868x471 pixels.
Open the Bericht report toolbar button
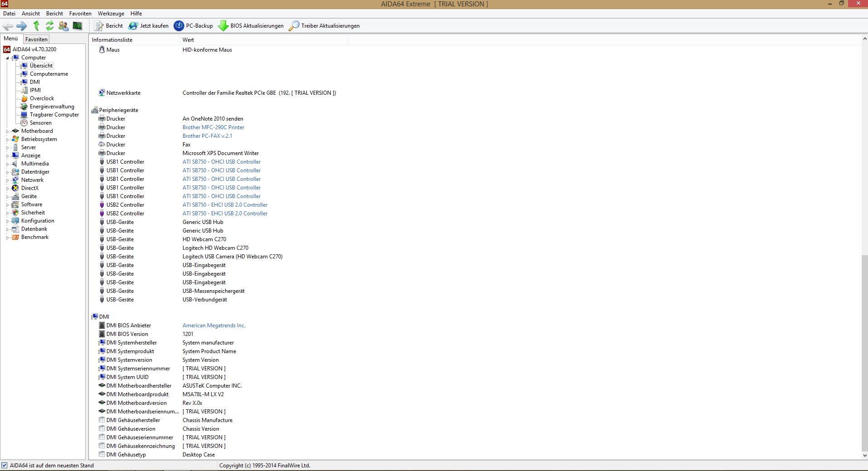point(109,26)
